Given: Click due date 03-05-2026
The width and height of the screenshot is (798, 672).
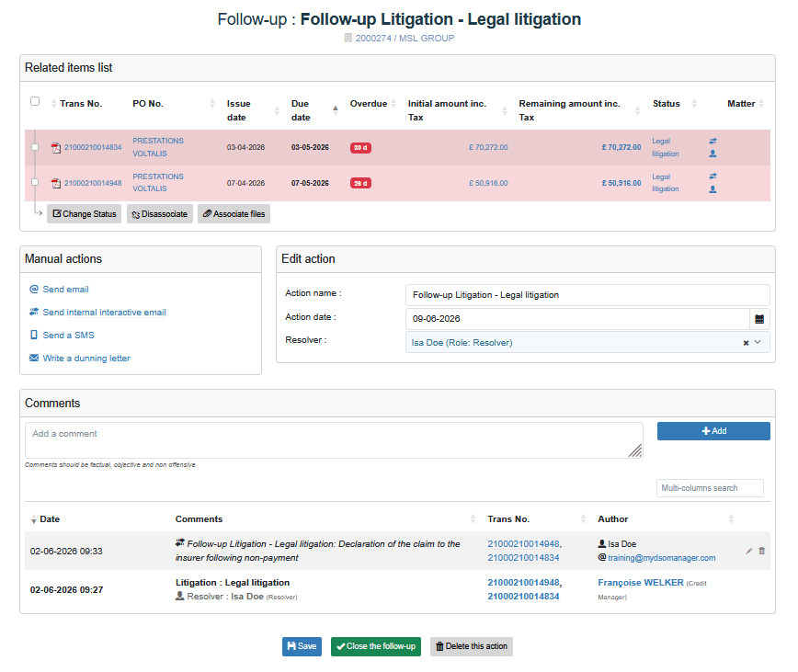Looking at the screenshot, I should click(x=310, y=147).
